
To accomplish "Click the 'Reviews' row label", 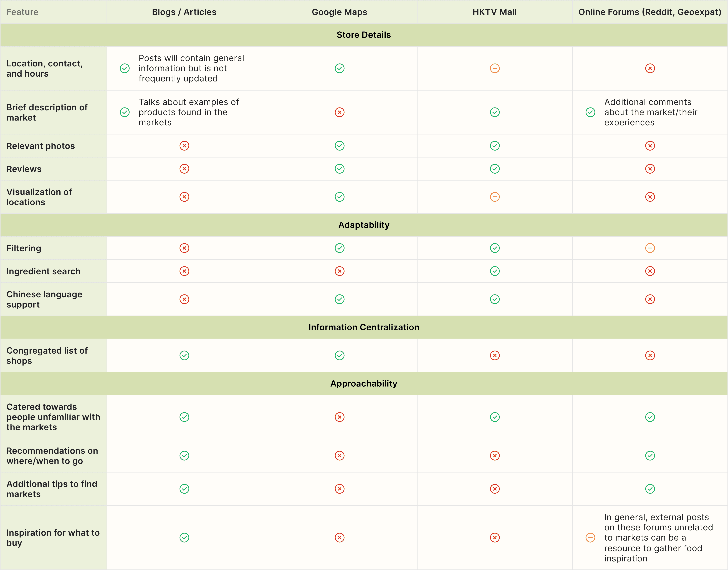I will [x=24, y=169].
